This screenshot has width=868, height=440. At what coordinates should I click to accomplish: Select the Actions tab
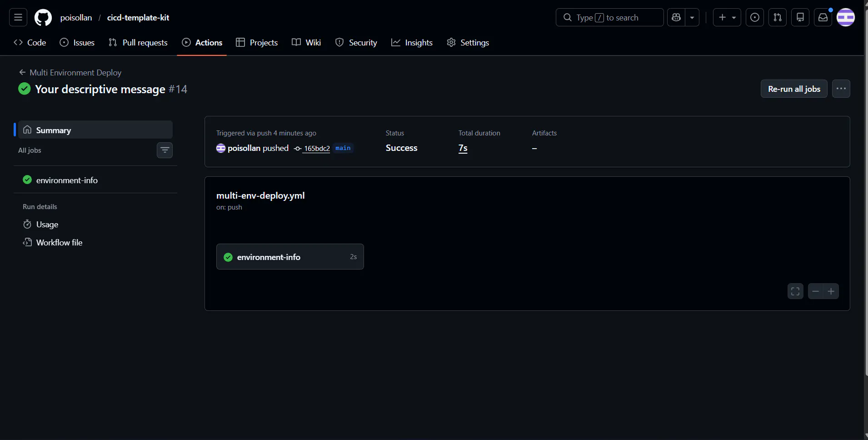[x=202, y=42]
